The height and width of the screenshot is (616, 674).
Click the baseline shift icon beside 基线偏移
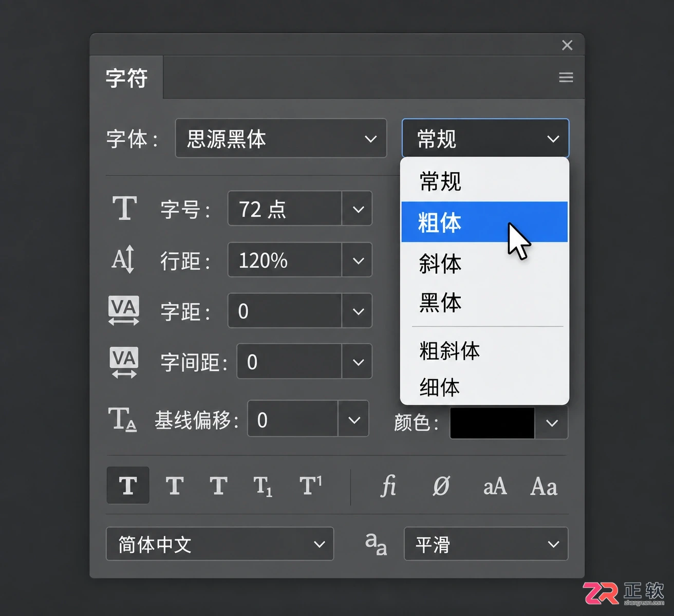tap(122, 419)
